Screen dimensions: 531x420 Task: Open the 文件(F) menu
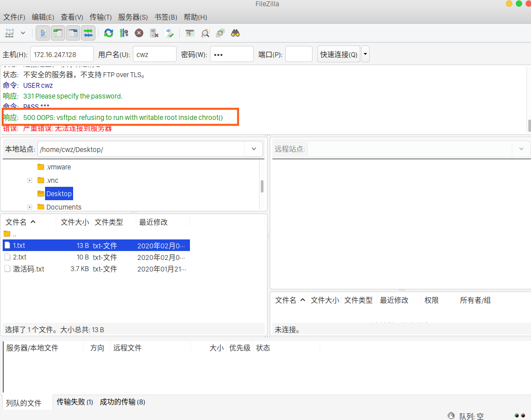[x=14, y=17]
